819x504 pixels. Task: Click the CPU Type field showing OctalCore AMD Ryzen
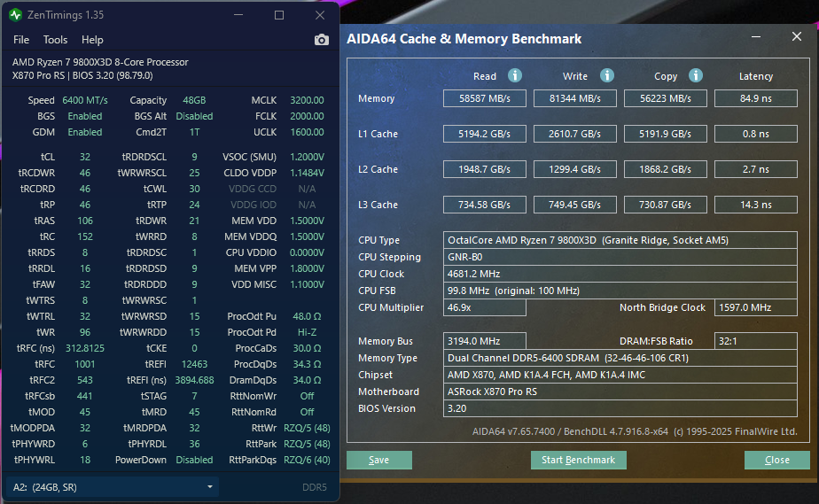[x=620, y=240]
